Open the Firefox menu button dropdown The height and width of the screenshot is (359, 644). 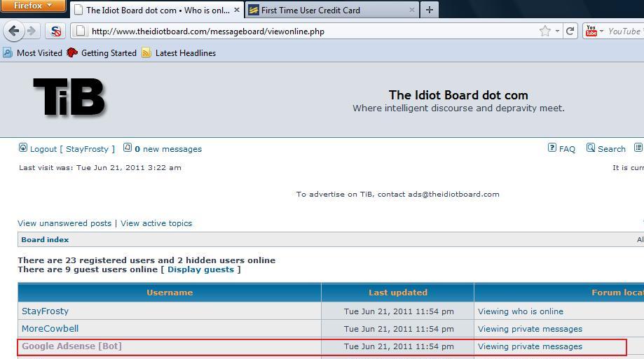pyautogui.click(x=33, y=6)
